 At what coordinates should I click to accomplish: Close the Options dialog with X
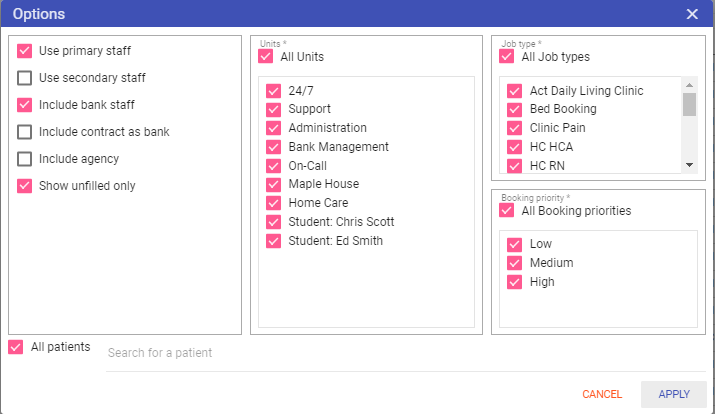[692, 14]
